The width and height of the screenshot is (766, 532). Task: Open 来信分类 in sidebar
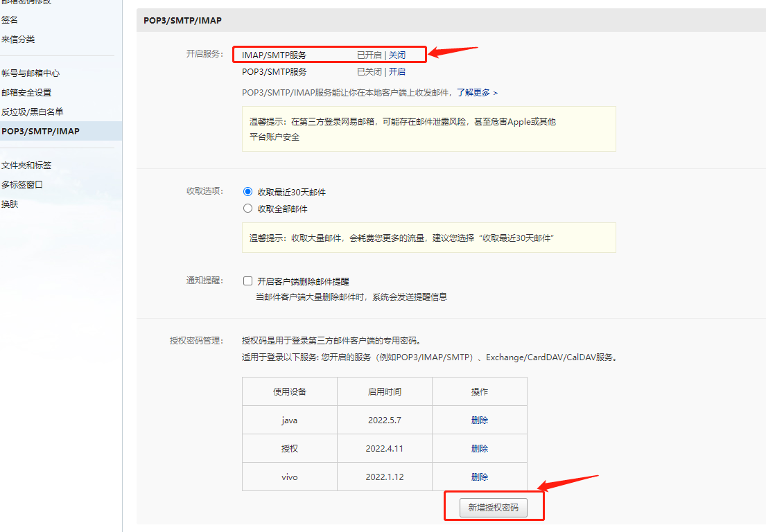(18, 39)
